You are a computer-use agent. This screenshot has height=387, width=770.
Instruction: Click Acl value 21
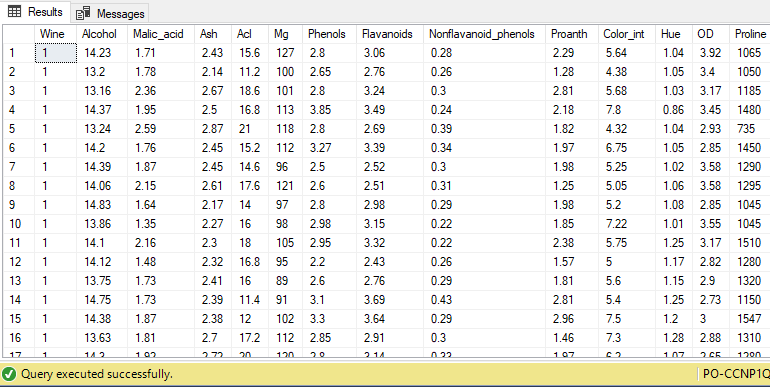pos(244,129)
